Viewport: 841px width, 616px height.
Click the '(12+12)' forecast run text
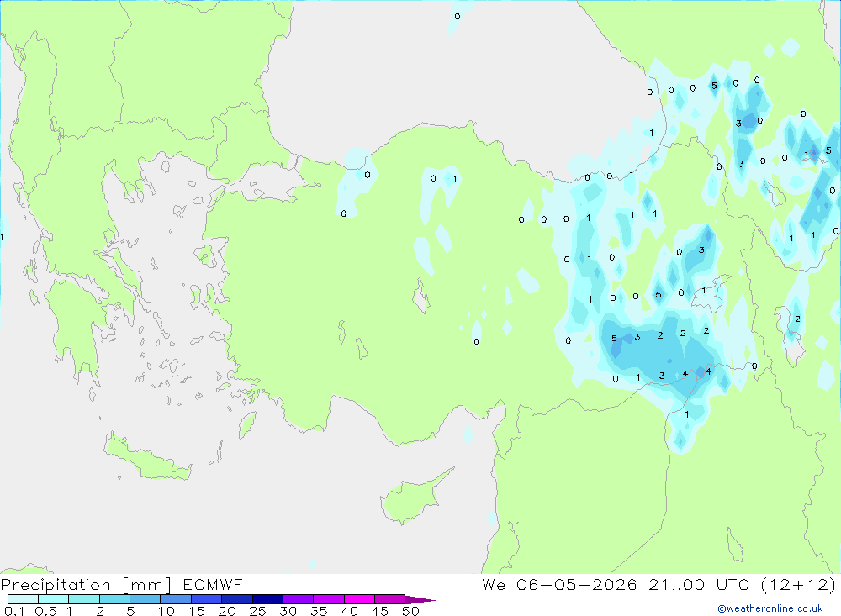798,585
